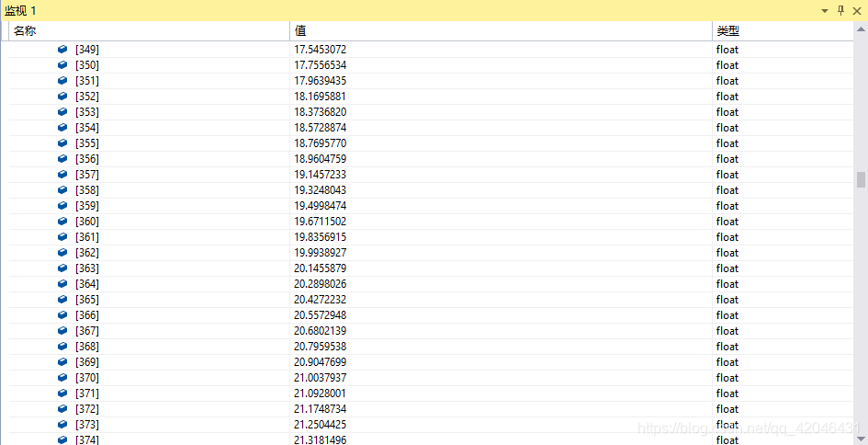
Task: Click the blue cube icon of [367]
Action: point(62,330)
